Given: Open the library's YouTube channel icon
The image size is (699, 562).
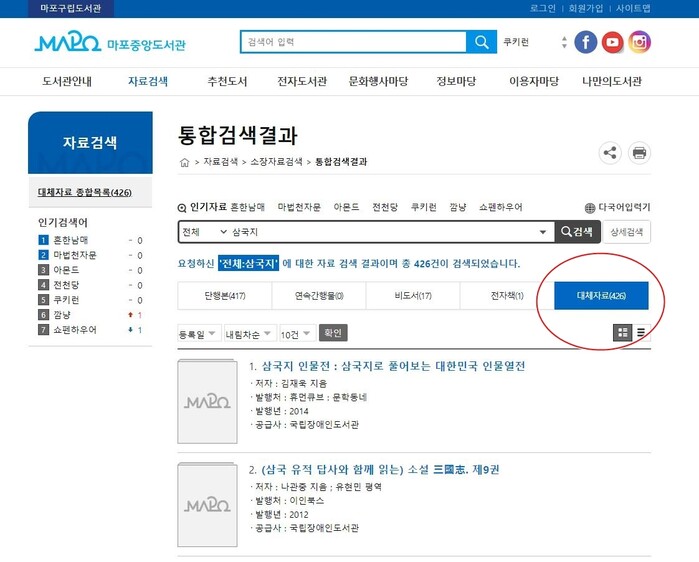Looking at the screenshot, I should click(x=613, y=42).
